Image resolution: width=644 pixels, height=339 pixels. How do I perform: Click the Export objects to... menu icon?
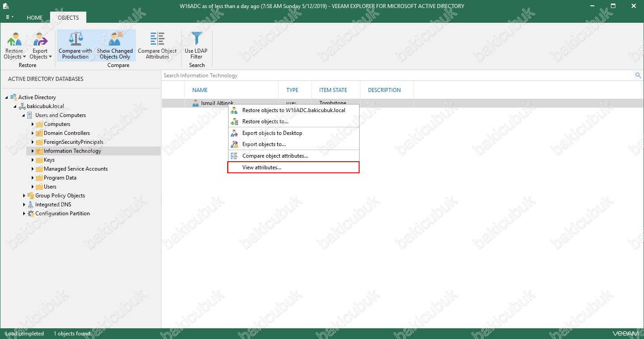point(234,144)
